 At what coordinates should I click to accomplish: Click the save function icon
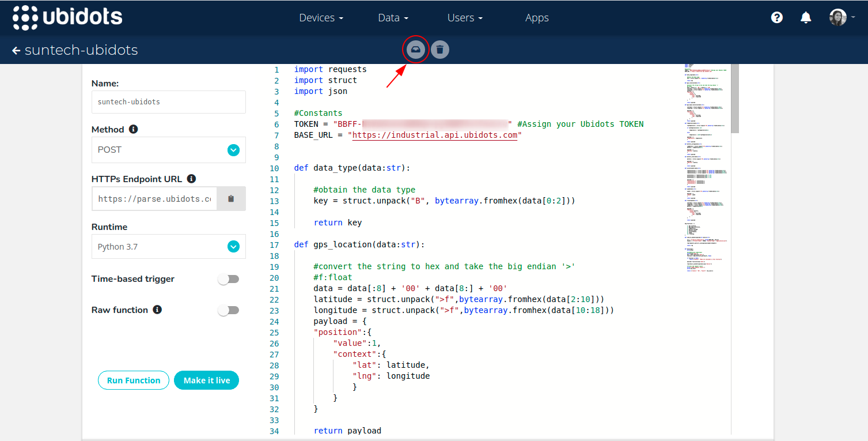click(415, 50)
